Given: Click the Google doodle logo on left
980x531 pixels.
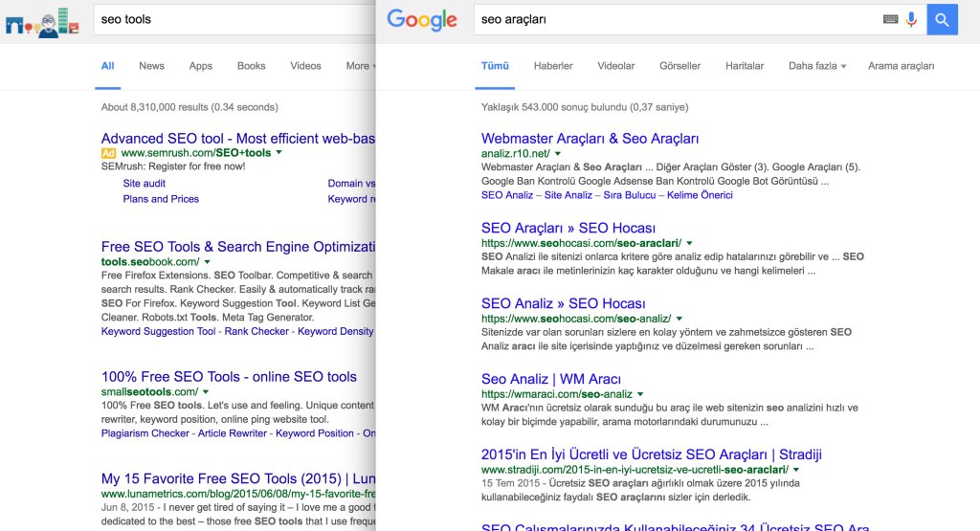Looking at the screenshot, I should coord(42,21).
